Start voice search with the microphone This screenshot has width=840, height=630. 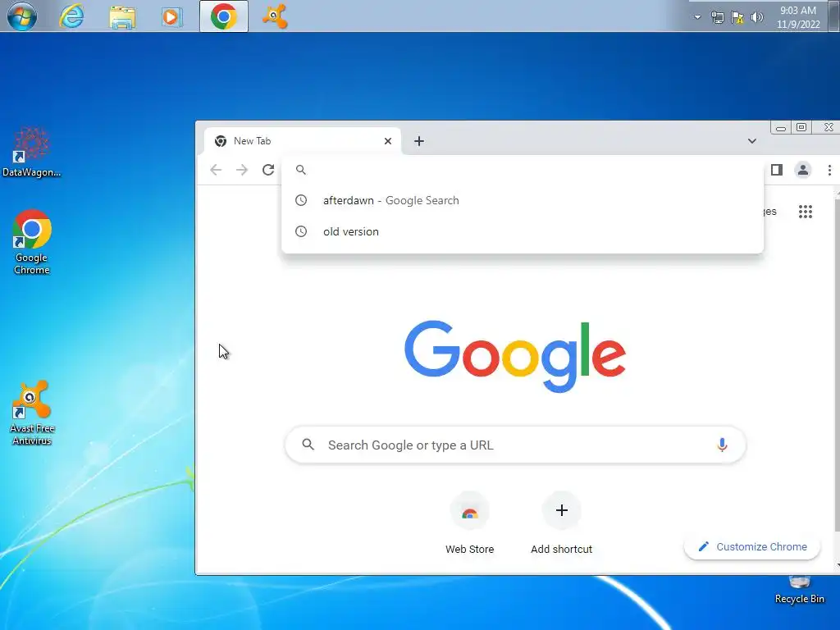722,445
